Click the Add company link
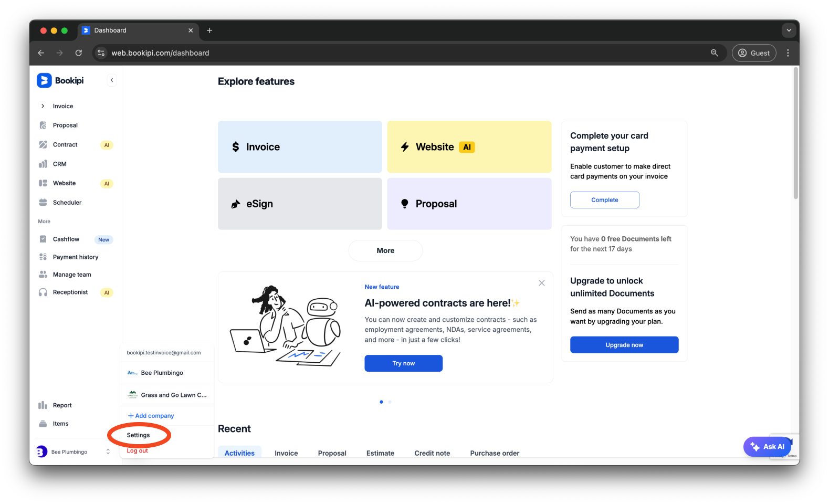829x504 pixels. pyautogui.click(x=151, y=416)
